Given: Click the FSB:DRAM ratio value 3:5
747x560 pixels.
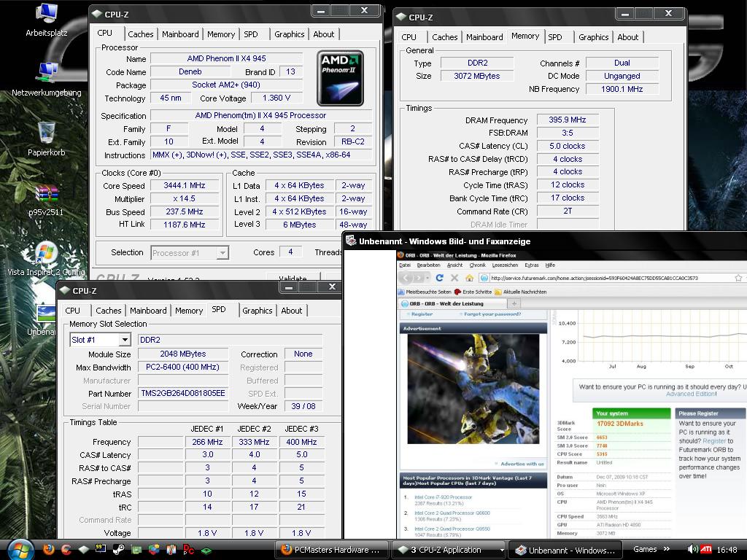Looking at the screenshot, I should point(568,133).
